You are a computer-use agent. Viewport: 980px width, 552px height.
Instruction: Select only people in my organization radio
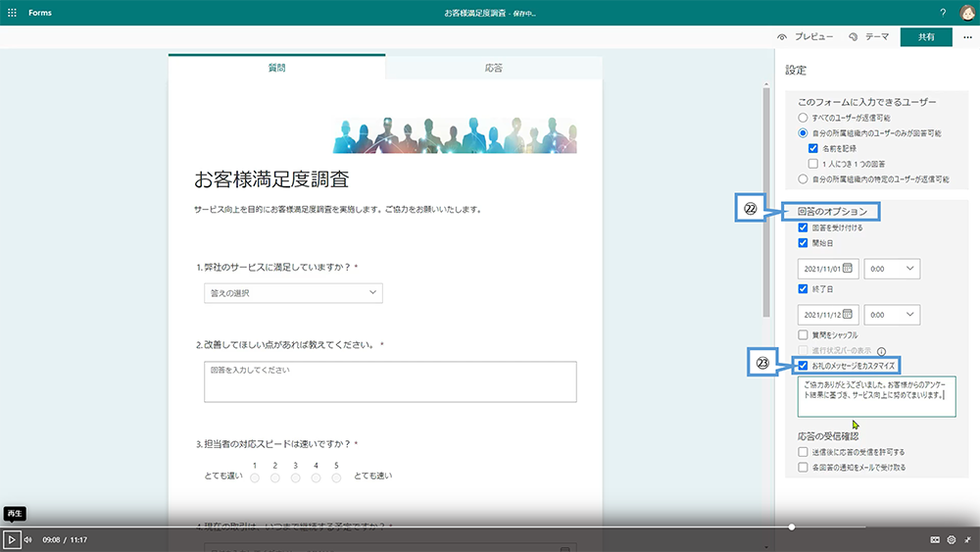(x=803, y=133)
